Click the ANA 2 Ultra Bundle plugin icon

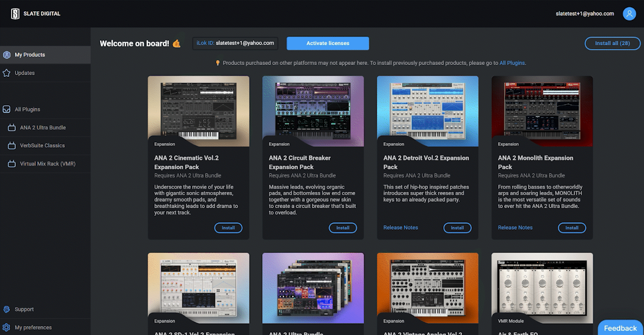[12, 128]
